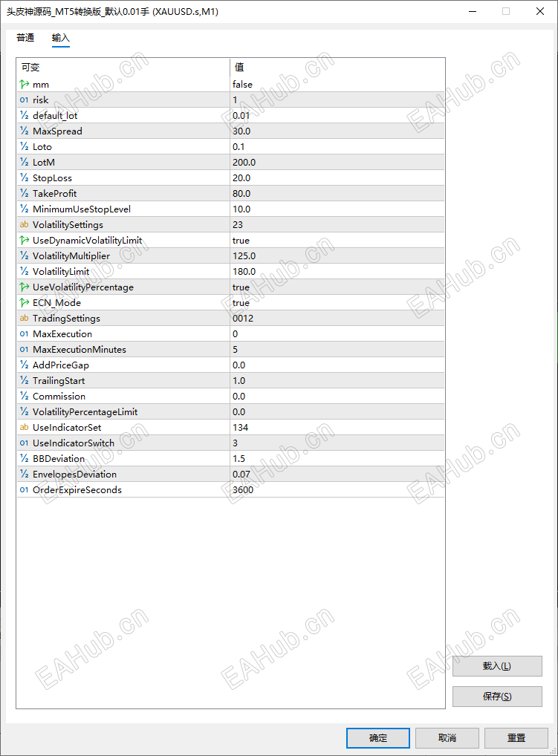Reset inputs with the 重置 button
The height and width of the screenshot is (756, 558).
pos(516,737)
